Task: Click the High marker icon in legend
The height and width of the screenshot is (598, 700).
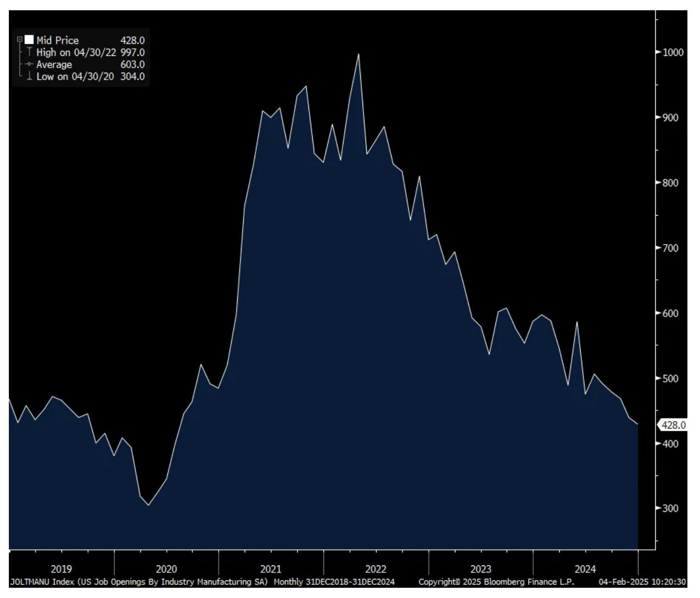Action: (x=29, y=52)
